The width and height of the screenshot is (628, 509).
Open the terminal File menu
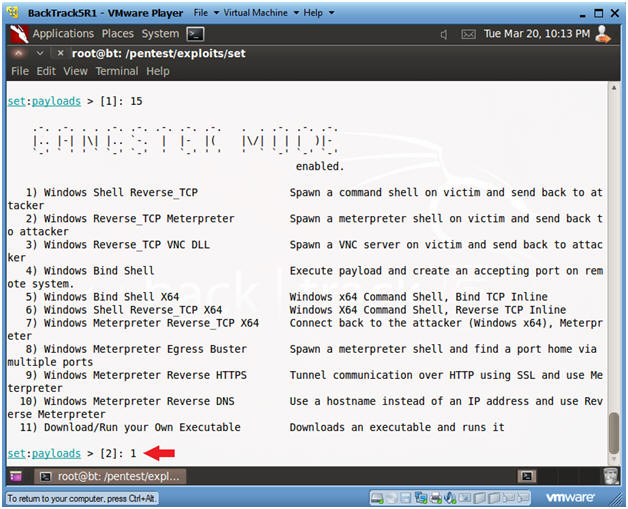(20, 71)
